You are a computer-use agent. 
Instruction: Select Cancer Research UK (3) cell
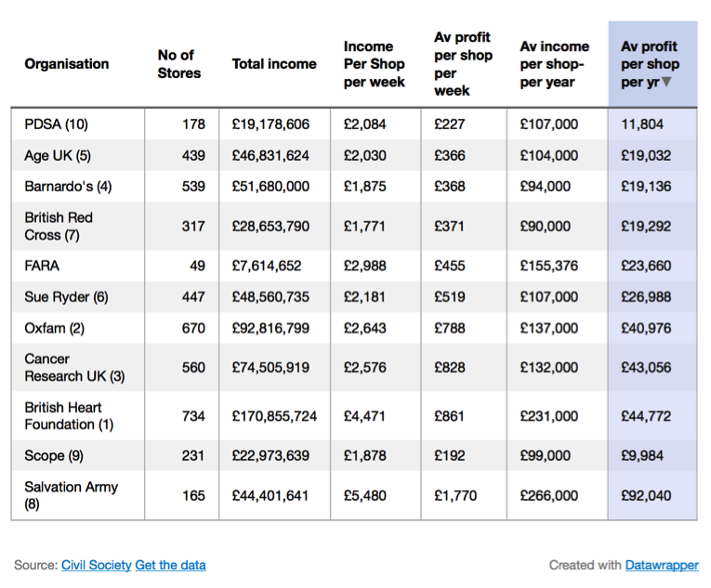pyautogui.click(x=75, y=368)
